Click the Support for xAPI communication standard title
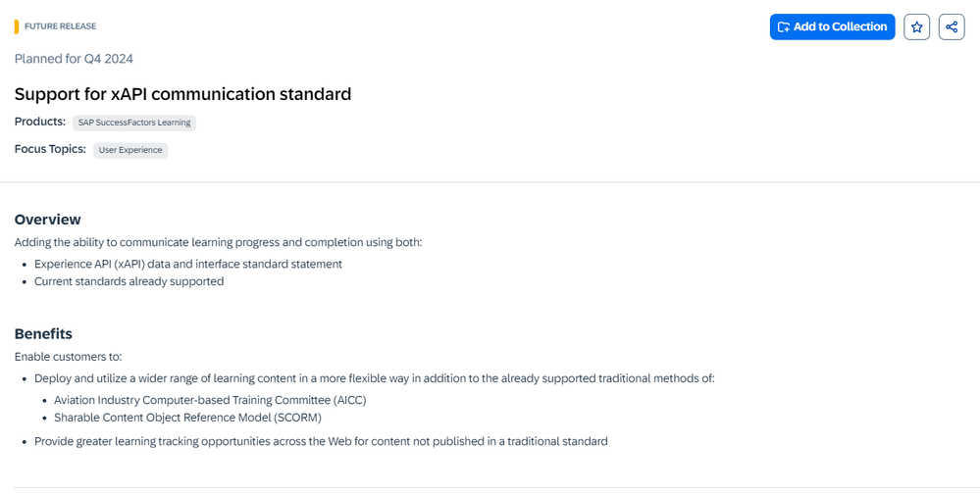This screenshot has height=496, width=980. (182, 94)
